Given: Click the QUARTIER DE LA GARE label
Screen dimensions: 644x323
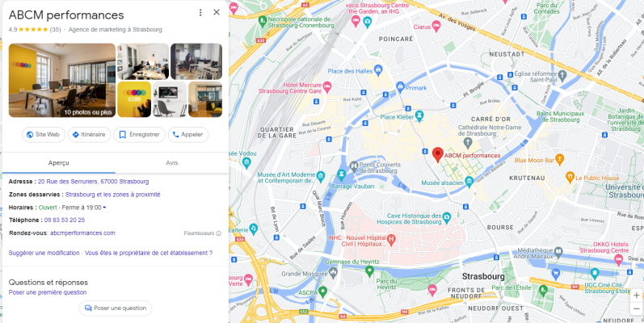Looking at the screenshot, I should point(278,132).
